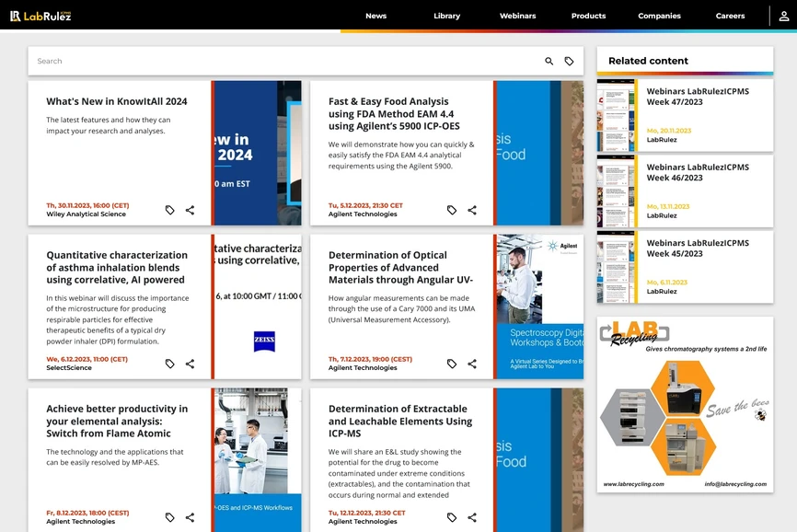Click date Mo, 13.11.2023 in related content

[668, 206]
